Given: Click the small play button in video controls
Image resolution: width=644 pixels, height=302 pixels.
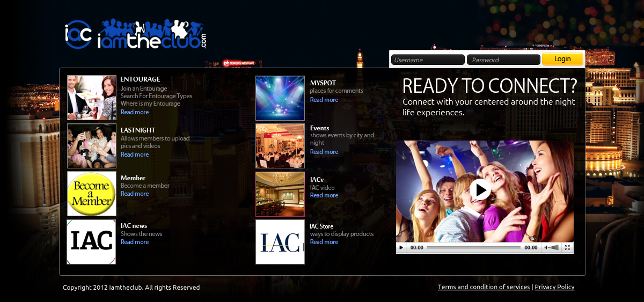Looking at the screenshot, I should click(401, 248).
